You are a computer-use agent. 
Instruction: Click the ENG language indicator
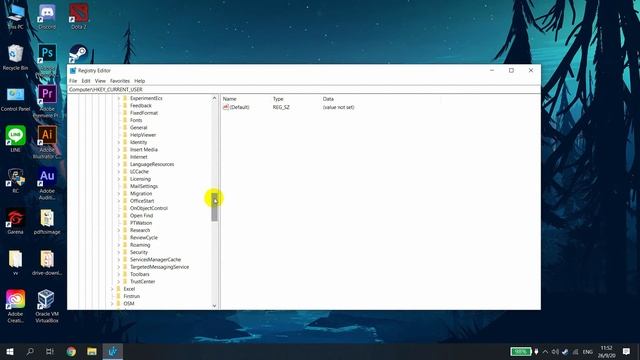click(x=587, y=351)
